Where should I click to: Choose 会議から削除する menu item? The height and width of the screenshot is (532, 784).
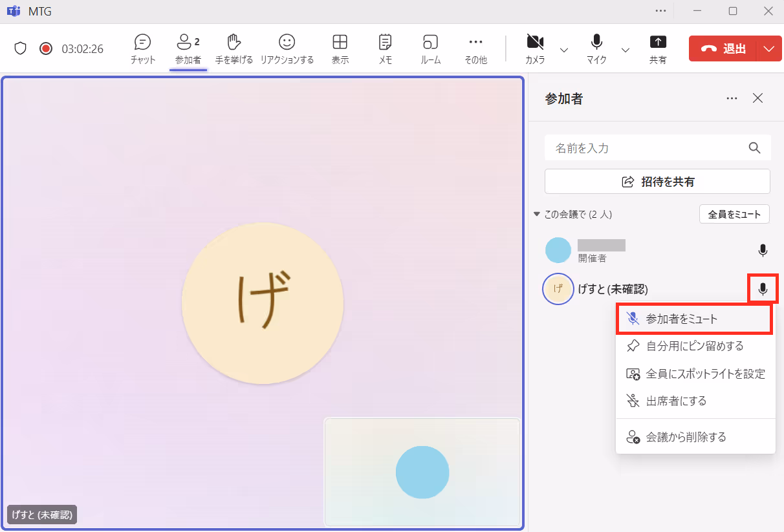695,437
